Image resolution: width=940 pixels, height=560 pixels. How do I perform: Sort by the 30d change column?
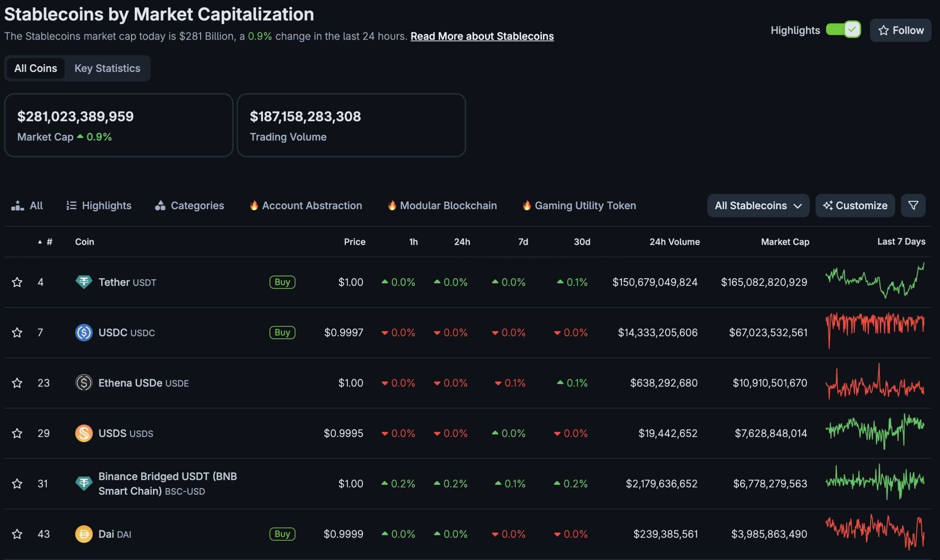[x=582, y=242]
